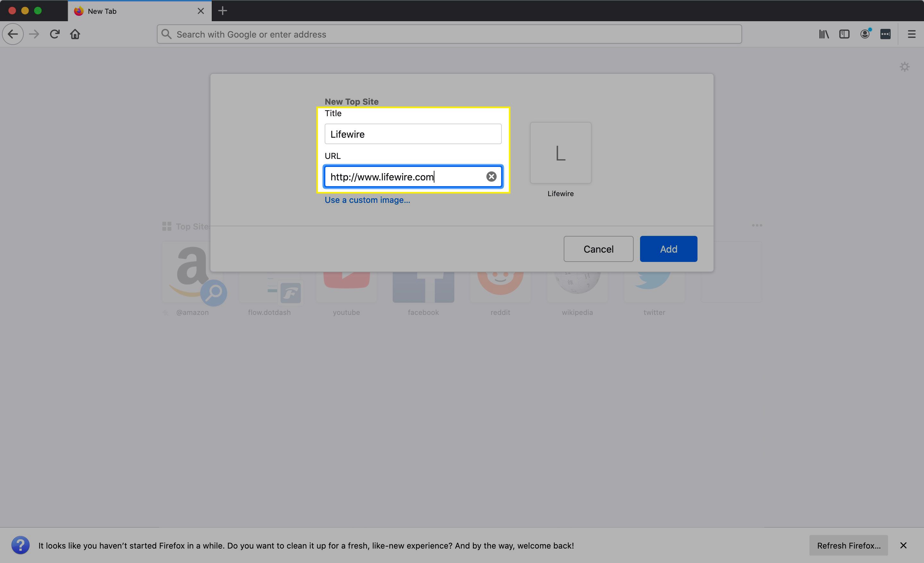Open Top Sites section three-dot menu
This screenshot has width=924, height=563.
pos(757,225)
